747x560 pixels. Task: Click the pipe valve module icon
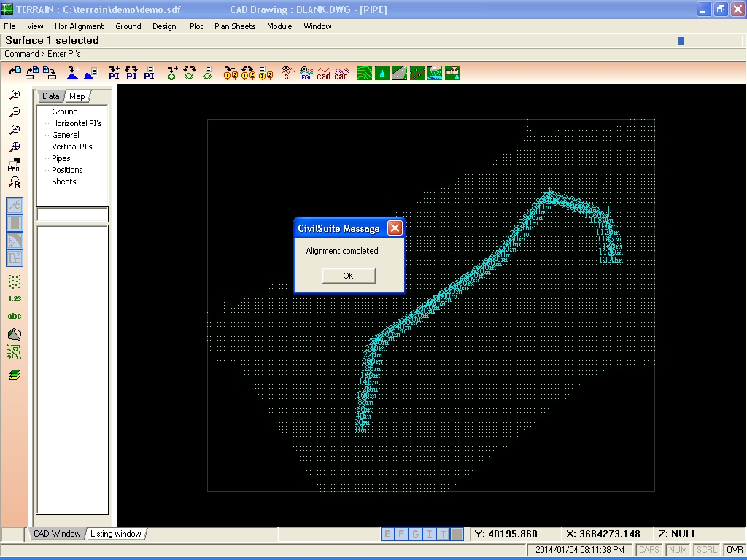(x=452, y=73)
